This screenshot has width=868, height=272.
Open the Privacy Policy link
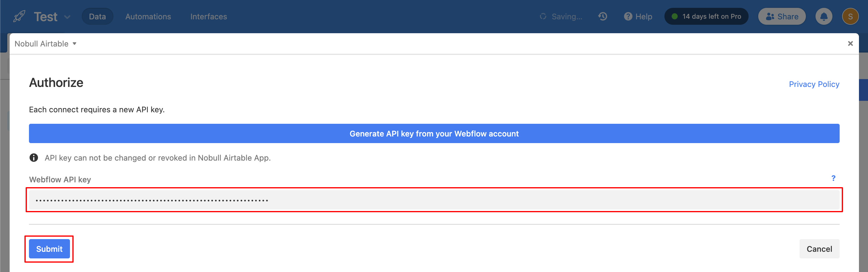pos(814,84)
